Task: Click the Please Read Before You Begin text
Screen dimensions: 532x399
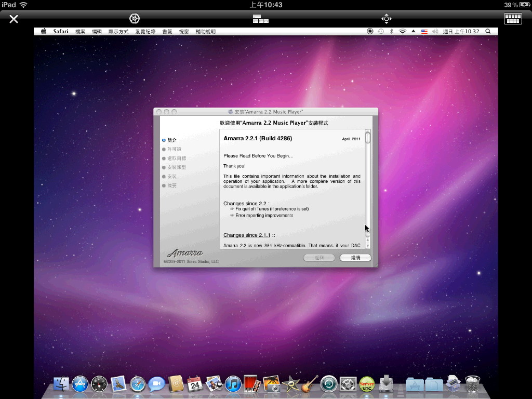Action: coord(258,156)
